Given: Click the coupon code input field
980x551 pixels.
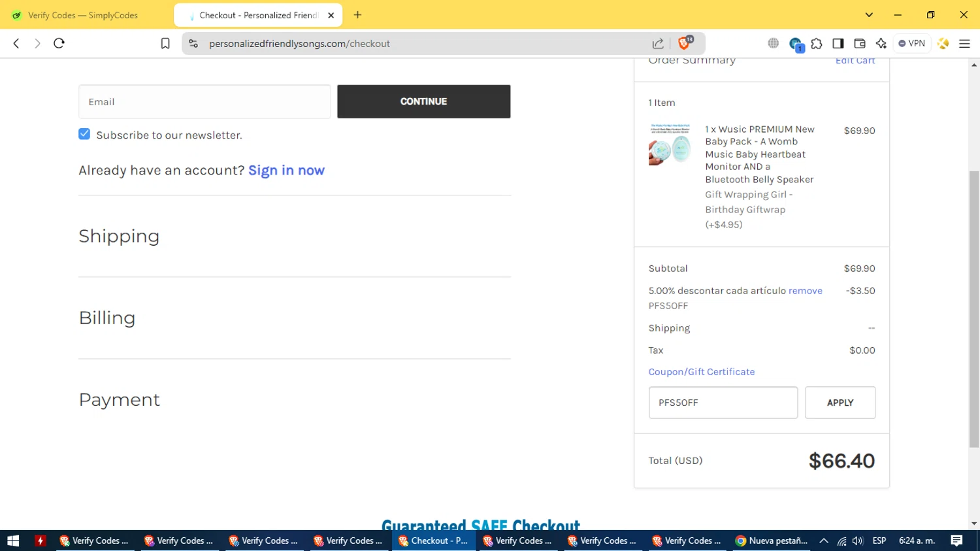Looking at the screenshot, I should 723,403.
